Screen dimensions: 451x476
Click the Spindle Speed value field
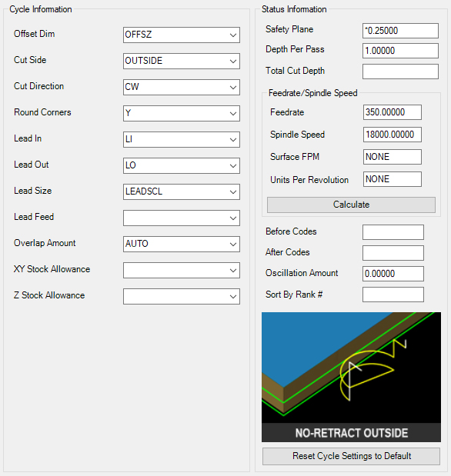click(x=392, y=135)
